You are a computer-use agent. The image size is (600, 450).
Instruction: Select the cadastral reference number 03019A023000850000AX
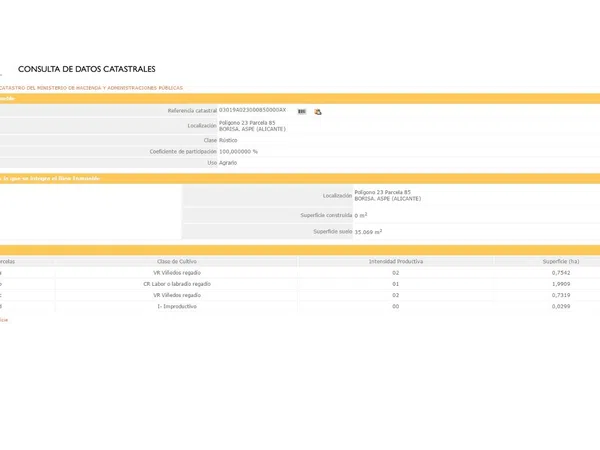[252, 110]
